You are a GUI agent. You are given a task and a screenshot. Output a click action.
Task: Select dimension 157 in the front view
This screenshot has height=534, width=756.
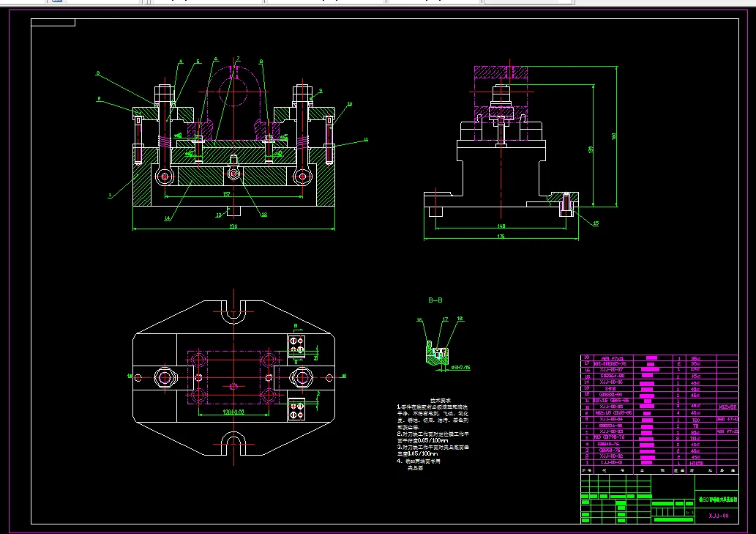click(x=226, y=194)
